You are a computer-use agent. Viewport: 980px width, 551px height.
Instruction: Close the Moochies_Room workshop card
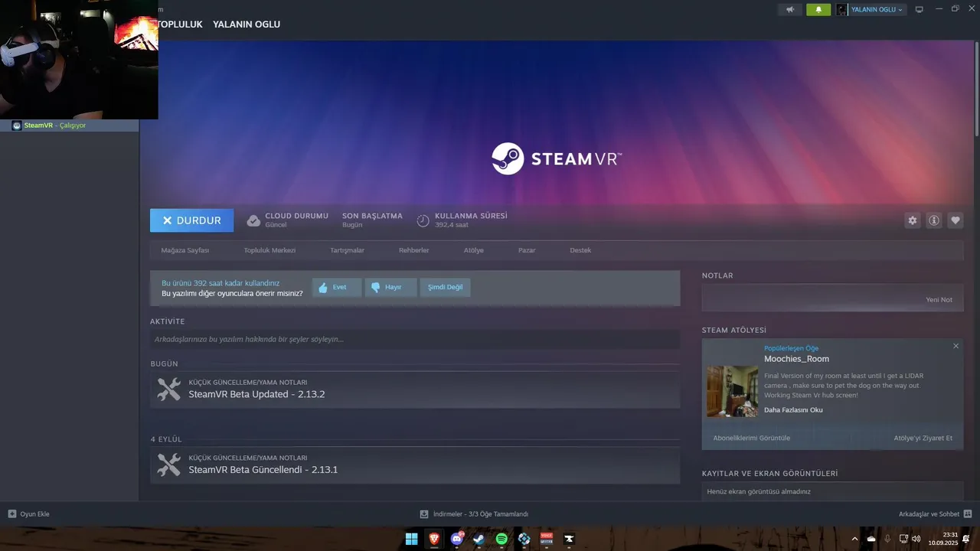pyautogui.click(x=955, y=346)
